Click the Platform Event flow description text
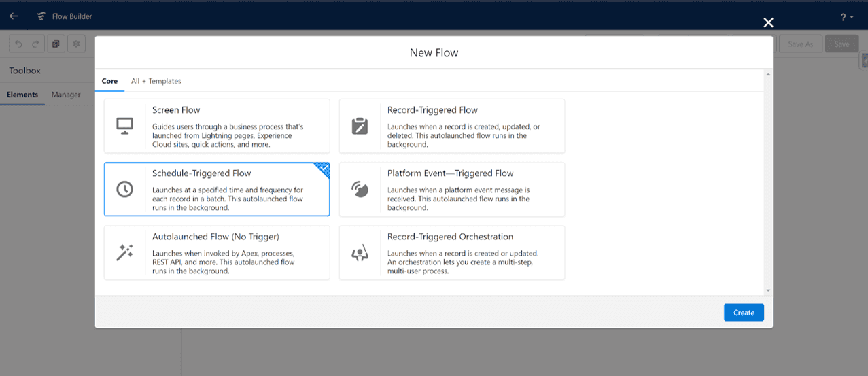The image size is (868, 376). (x=458, y=199)
